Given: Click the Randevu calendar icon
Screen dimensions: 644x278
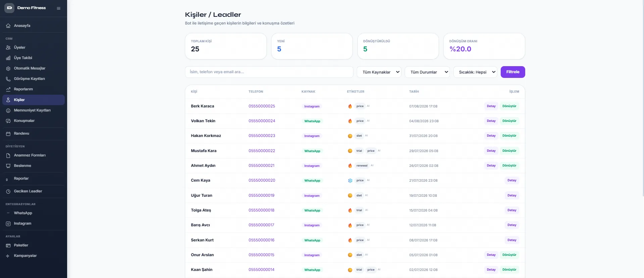Looking at the screenshot, I should click(8, 134).
